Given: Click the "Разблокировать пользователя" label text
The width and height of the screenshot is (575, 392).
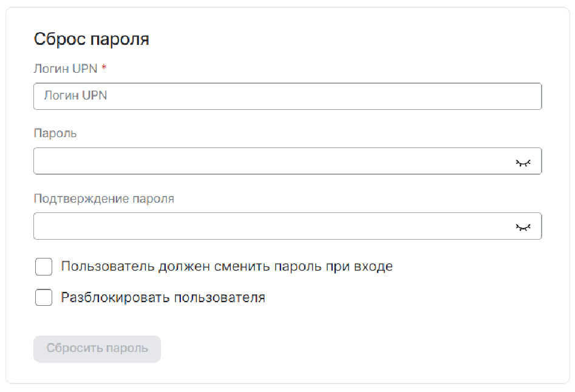Looking at the screenshot, I should point(163,298).
